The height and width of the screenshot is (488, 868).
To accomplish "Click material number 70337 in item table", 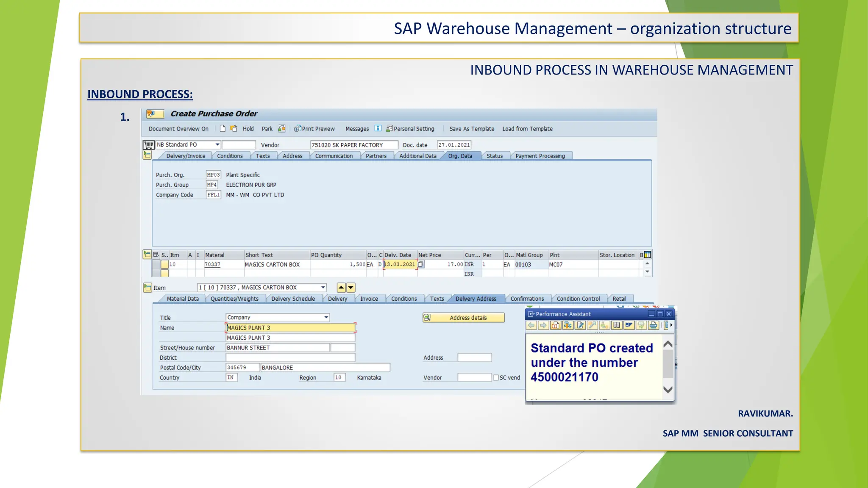I will [x=212, y=264].
